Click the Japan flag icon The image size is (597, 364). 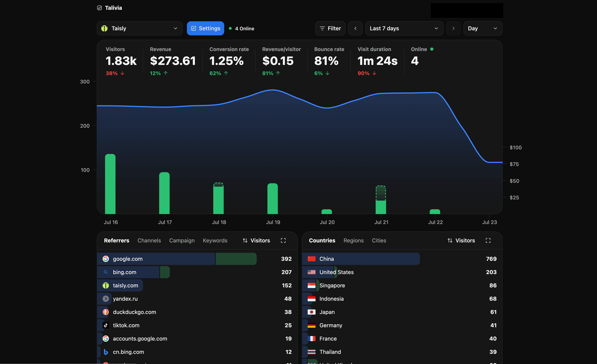pyautogui.click(x=311, y=312)
